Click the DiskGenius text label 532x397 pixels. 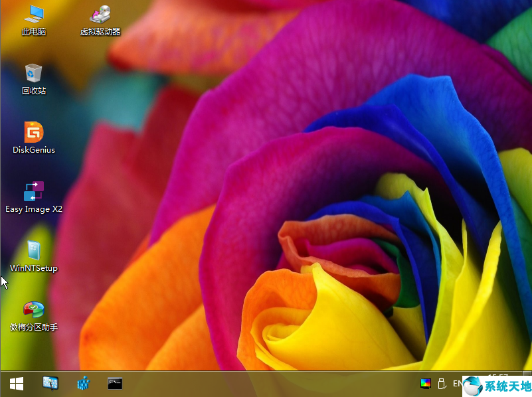coord(34,150)
